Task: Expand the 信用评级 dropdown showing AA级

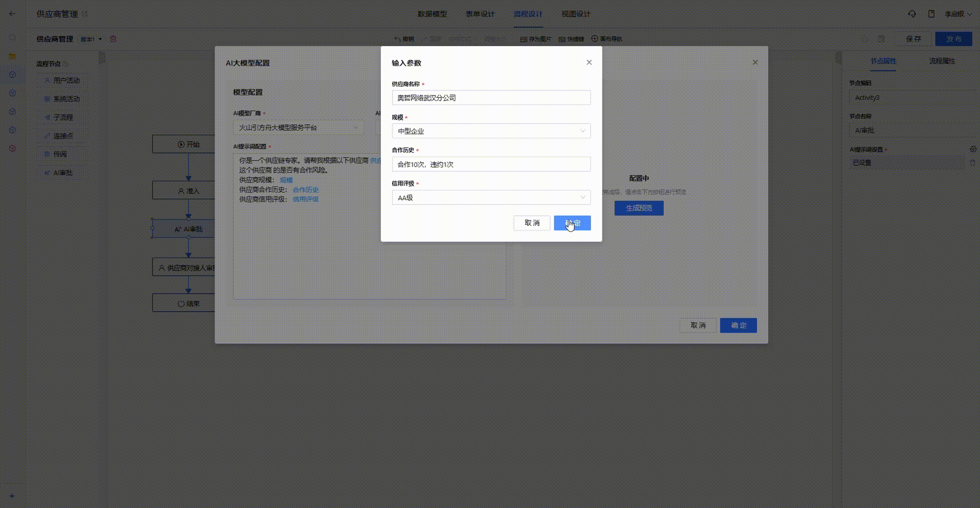Action: (491, 198)
